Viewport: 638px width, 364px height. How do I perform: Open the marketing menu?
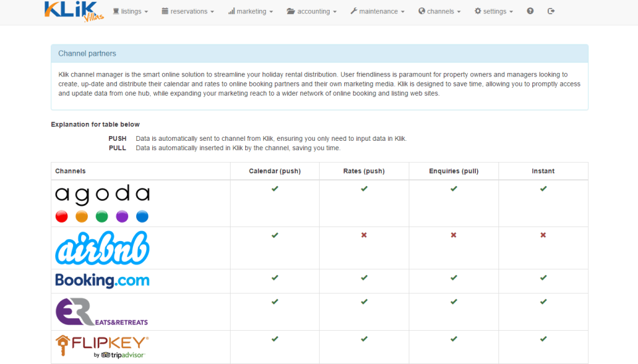click(251, 11)
